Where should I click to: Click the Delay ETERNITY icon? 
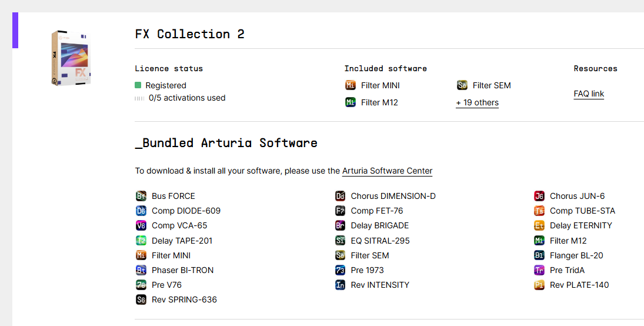tap(539, 226)
